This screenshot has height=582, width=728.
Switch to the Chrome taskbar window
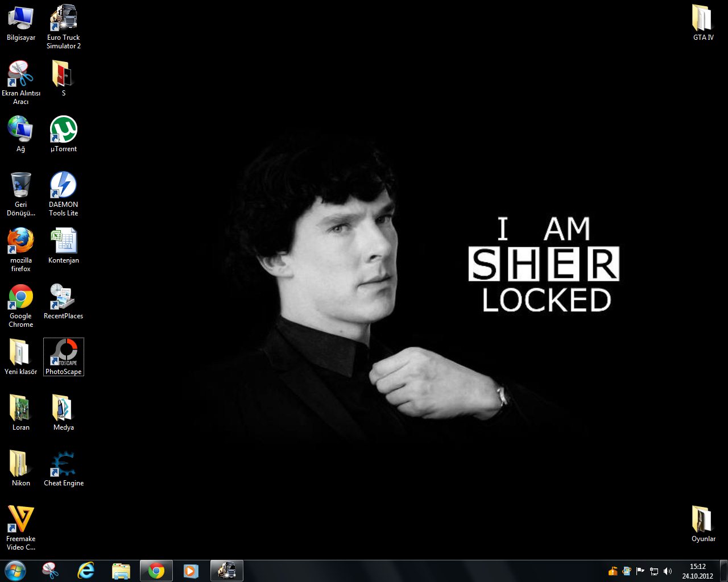[156, 571]
